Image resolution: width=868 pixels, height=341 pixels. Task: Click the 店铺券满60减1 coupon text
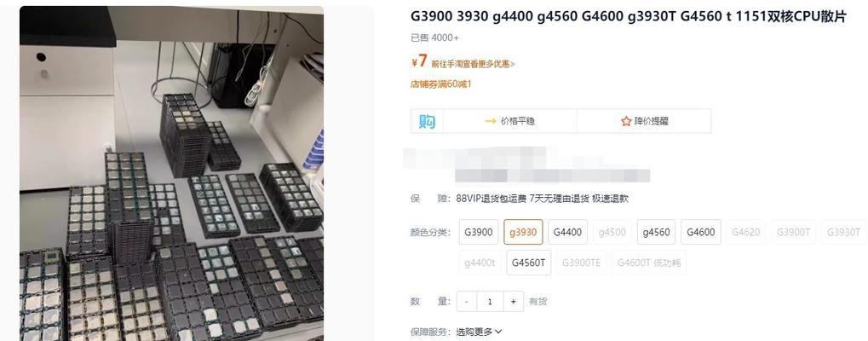(x=440, y=84)
